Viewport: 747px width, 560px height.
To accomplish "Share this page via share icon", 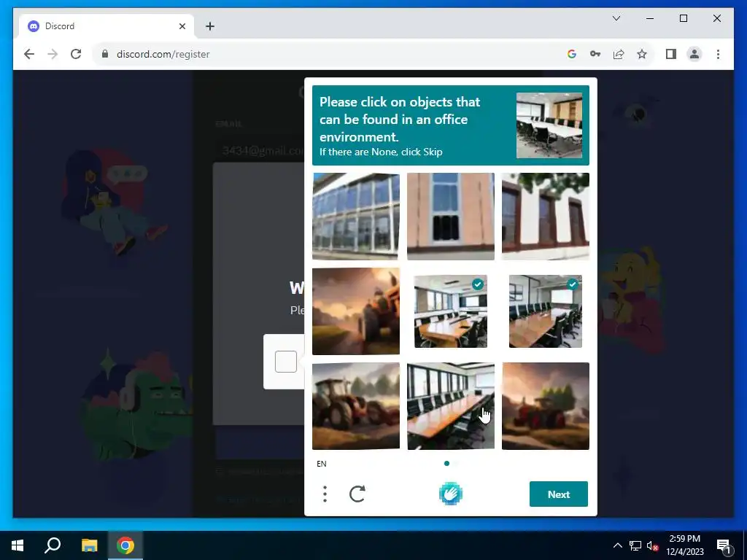I will click(x=619, y=54).
